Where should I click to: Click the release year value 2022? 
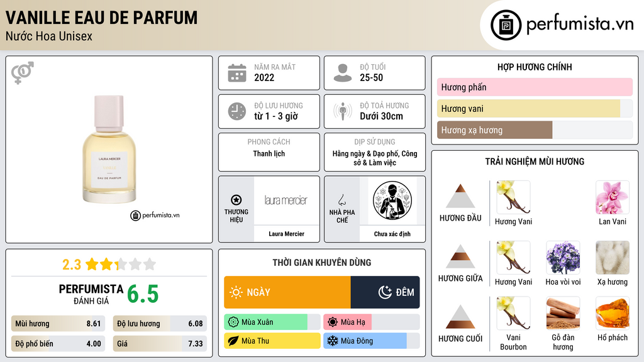coord(264,77)
